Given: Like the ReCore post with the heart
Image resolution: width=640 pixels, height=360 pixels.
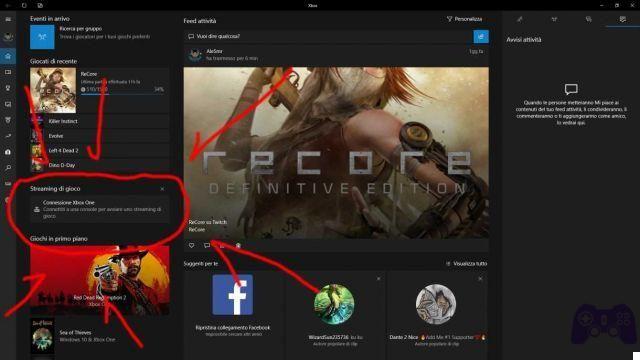Looking at the screenshot, I should (x=191, y=245).
